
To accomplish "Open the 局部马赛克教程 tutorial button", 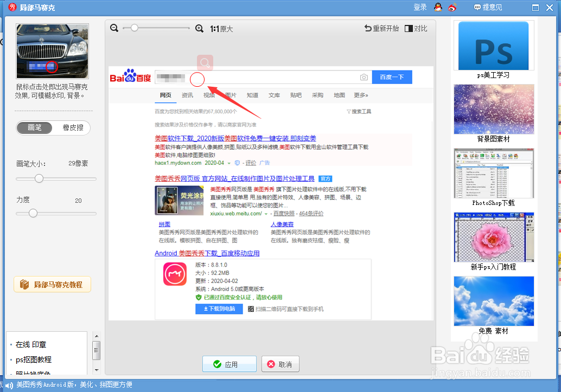I will [x=52, y=284].
